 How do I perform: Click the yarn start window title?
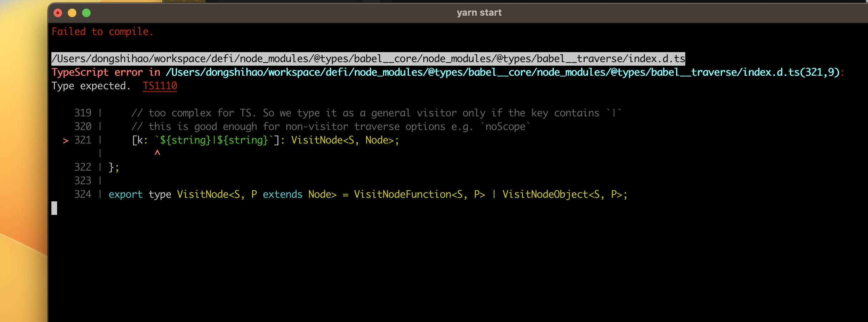479,12
